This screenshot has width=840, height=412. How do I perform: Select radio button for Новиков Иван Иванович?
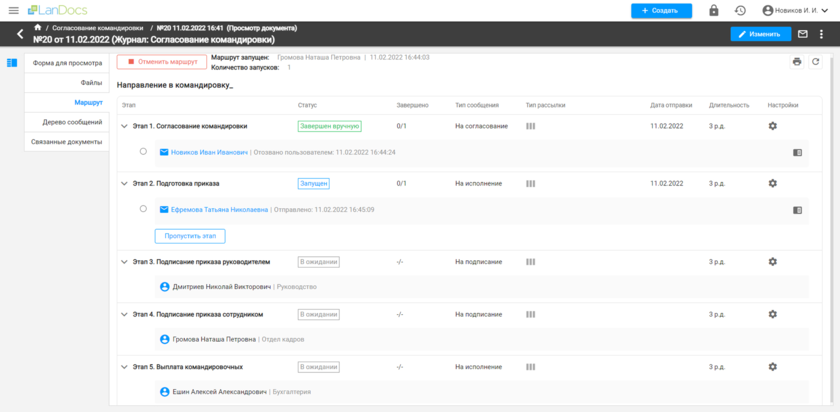point(144,152)
